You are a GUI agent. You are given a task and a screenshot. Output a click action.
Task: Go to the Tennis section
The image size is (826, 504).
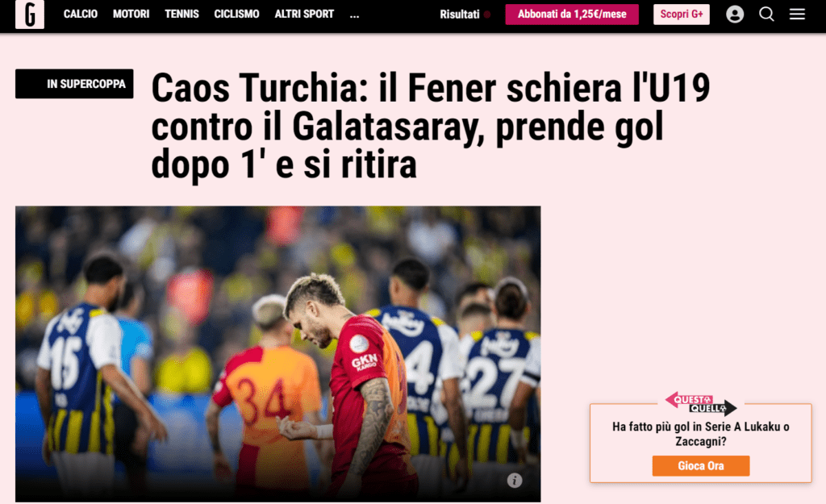[181, 15]
